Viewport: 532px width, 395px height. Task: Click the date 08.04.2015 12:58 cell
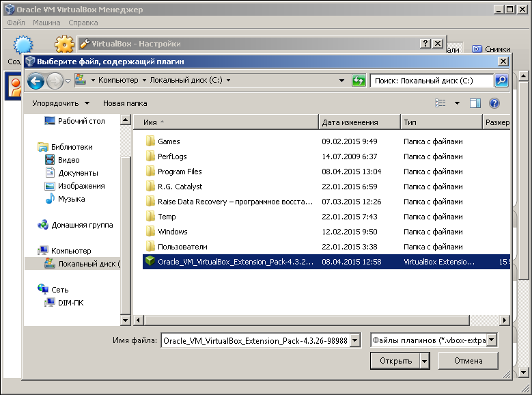tap(352, 262)
